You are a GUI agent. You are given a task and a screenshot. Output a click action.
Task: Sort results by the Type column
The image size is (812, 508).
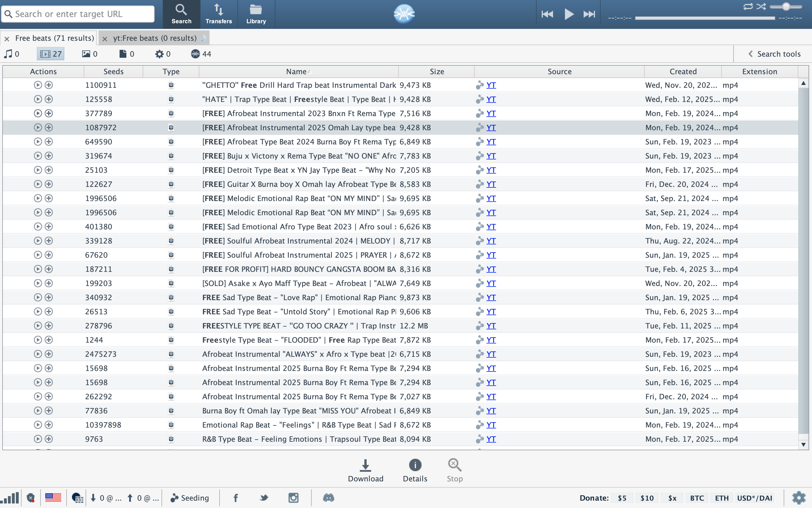coord(171,71)
